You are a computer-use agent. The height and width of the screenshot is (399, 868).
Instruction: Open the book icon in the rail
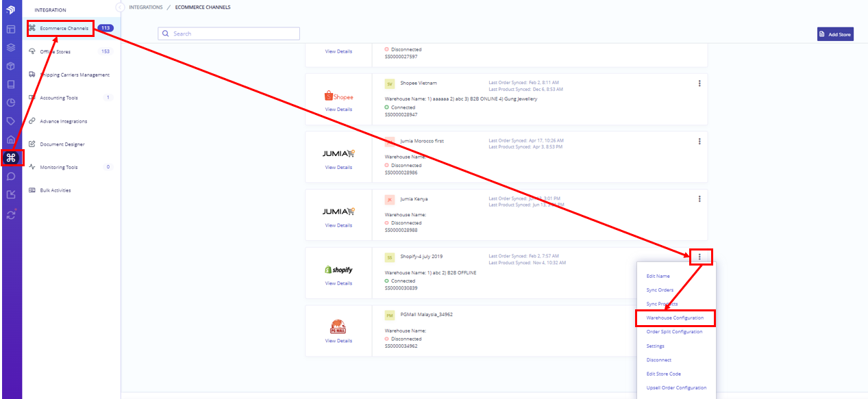(x=11, y=85)
